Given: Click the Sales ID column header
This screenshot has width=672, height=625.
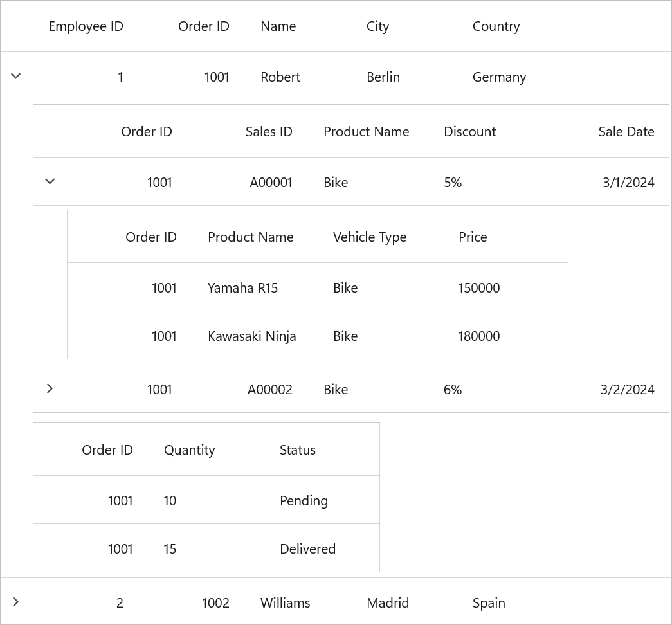Looking at the screenshot, I should (x=269, y=132).
